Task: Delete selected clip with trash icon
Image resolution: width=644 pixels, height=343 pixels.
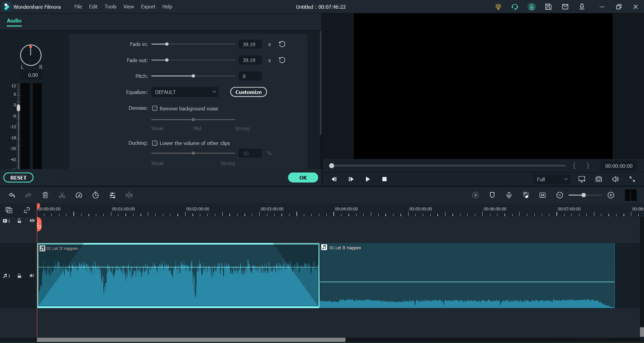Action: click(x=45, y=195)
